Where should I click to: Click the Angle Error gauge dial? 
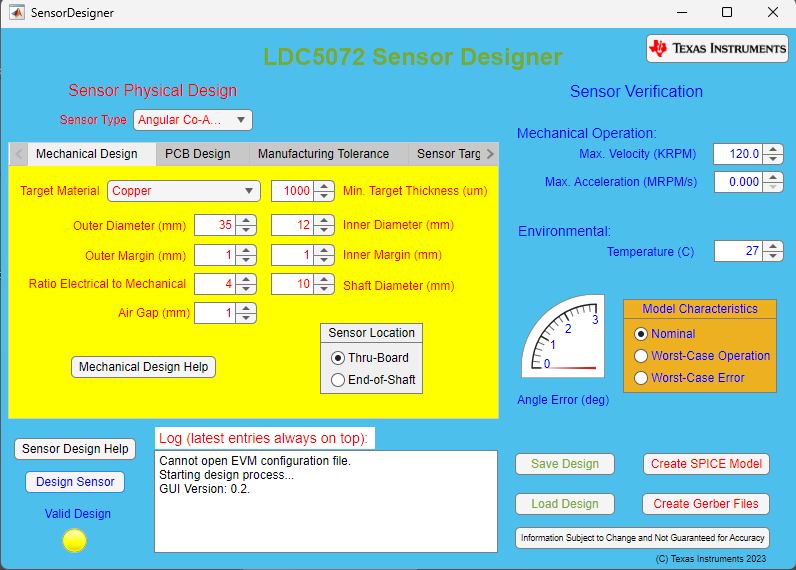pyautogui.click(x=563, y=336)
